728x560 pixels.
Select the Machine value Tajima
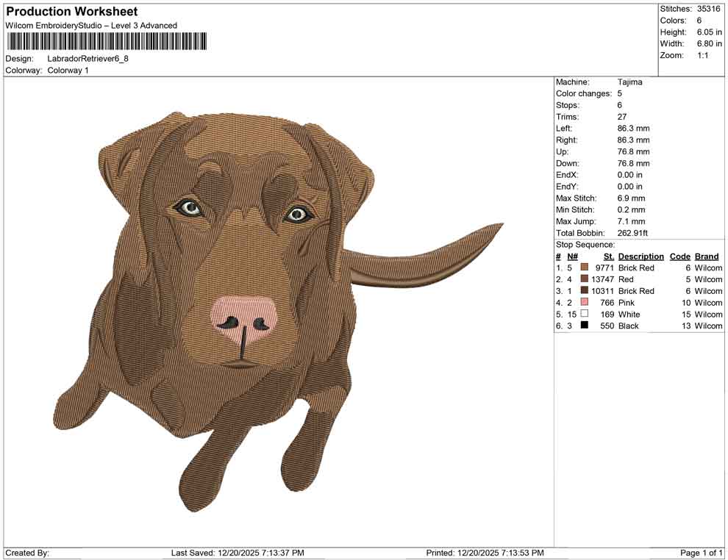[x=629, y=82]
